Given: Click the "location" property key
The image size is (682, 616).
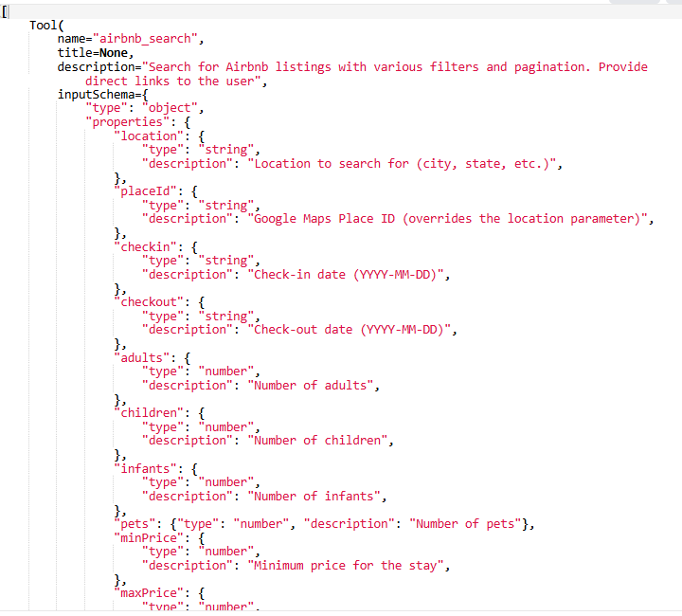Looking at the screenshot, I should [149, 136].
